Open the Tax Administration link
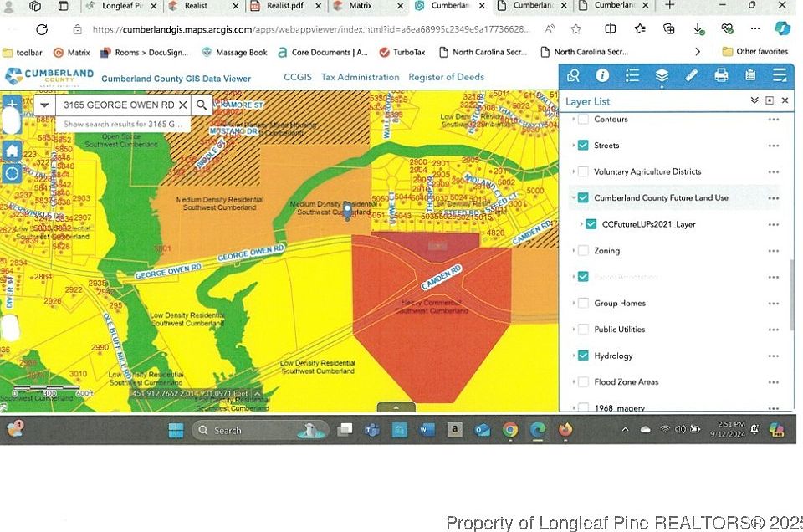 (x=360, y=77)
